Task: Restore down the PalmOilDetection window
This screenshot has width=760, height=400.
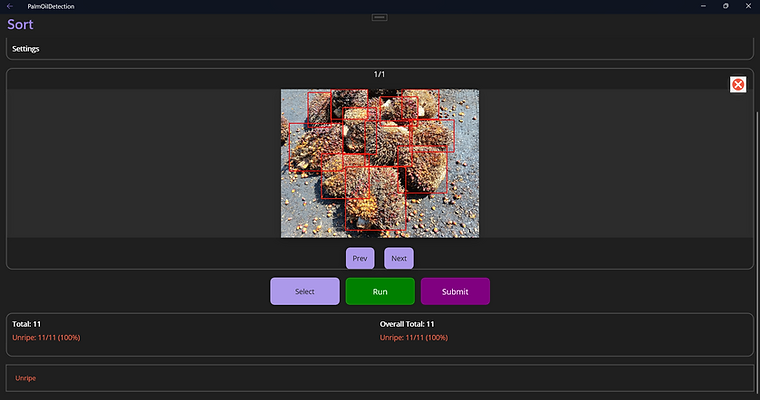Action: 726,6
